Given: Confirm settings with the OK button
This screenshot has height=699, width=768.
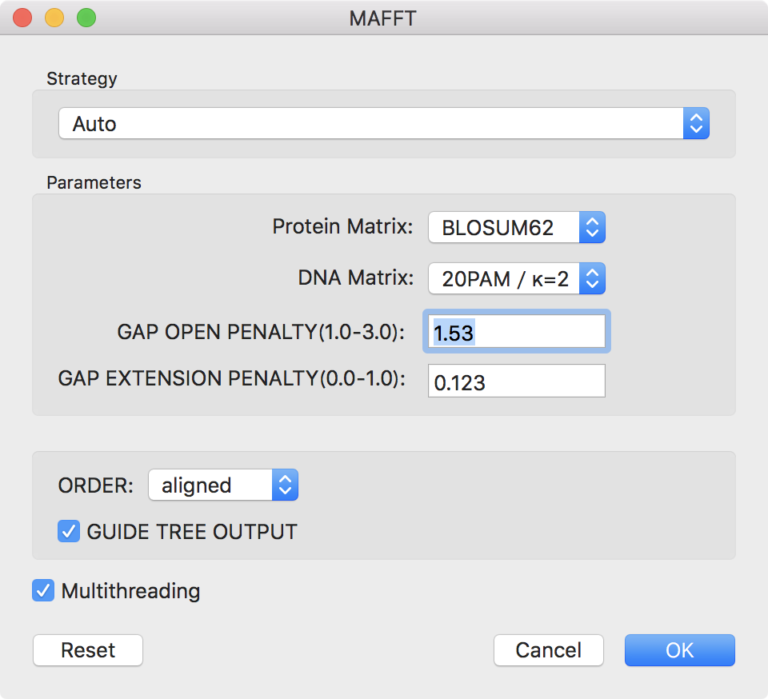Looking at the screenshot, I should (x=680, y=650).
